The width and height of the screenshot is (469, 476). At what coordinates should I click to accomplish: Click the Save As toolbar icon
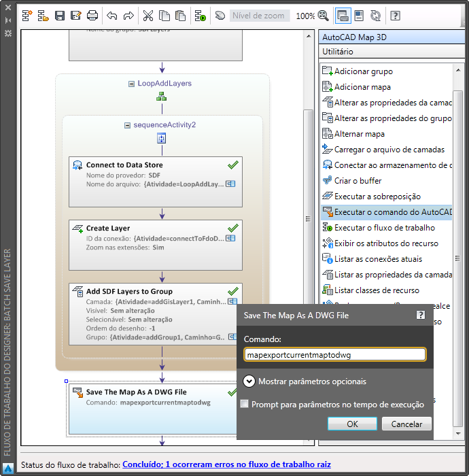(76, 16)
